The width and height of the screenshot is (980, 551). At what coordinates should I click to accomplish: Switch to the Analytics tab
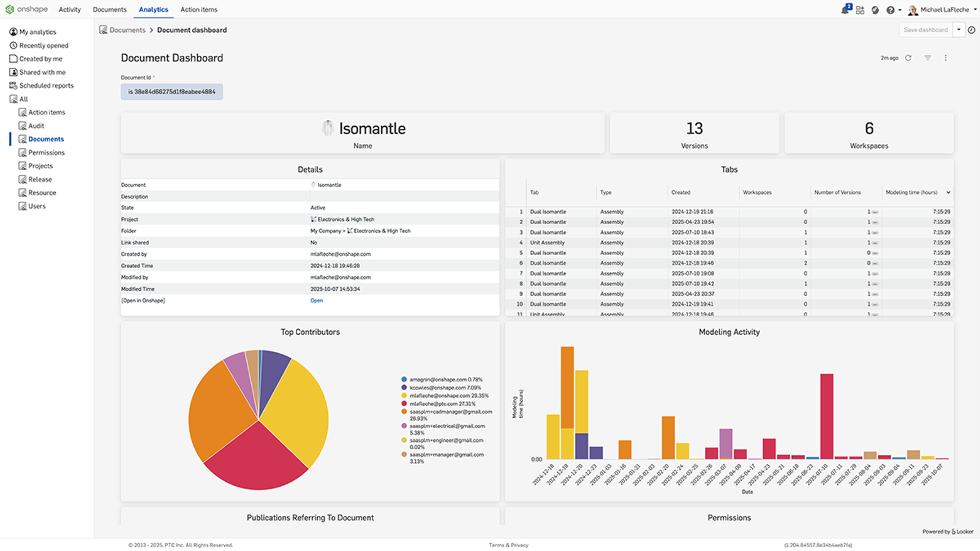pyautogui.click(x=153, y=9)
